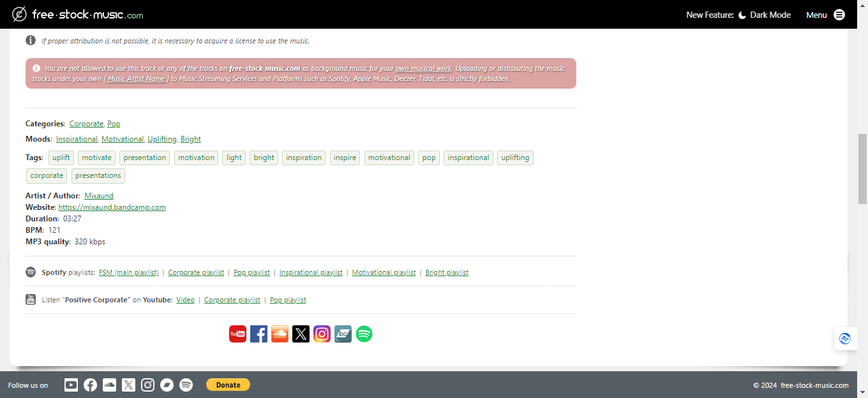The height and width of the screenshot is (398, 868).
Task: Select the "presentations" tag
Action: pos(98,175)
